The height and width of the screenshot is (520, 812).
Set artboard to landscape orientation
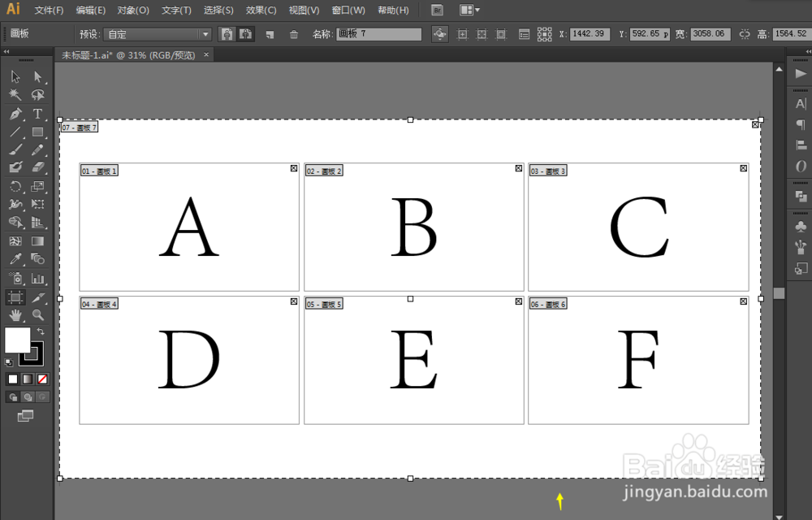pos(246,34)
